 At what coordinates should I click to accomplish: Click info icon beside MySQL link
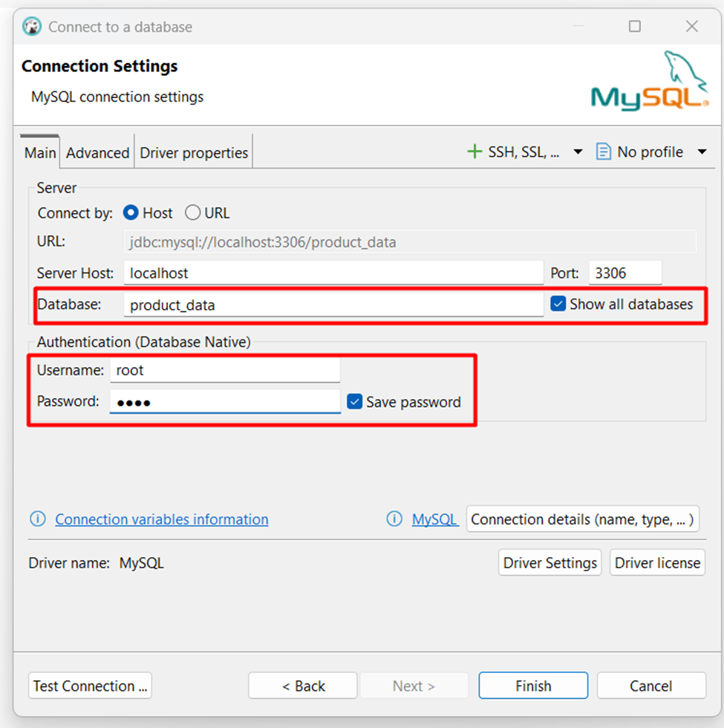(x=394, y=519)
